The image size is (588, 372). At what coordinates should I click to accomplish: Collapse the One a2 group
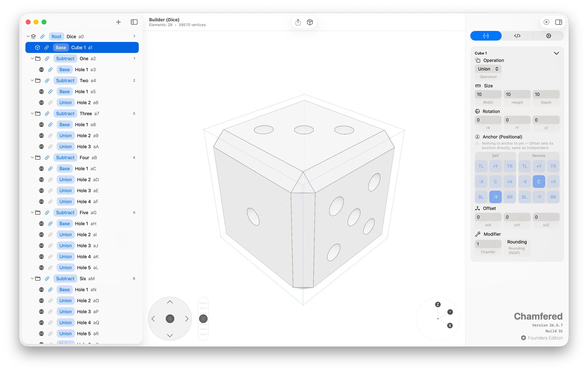tap(32, 58)
